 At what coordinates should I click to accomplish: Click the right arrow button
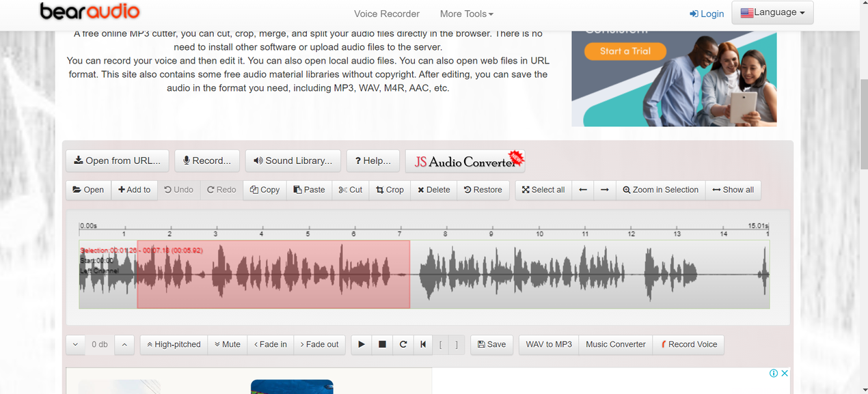pos(605,190)
